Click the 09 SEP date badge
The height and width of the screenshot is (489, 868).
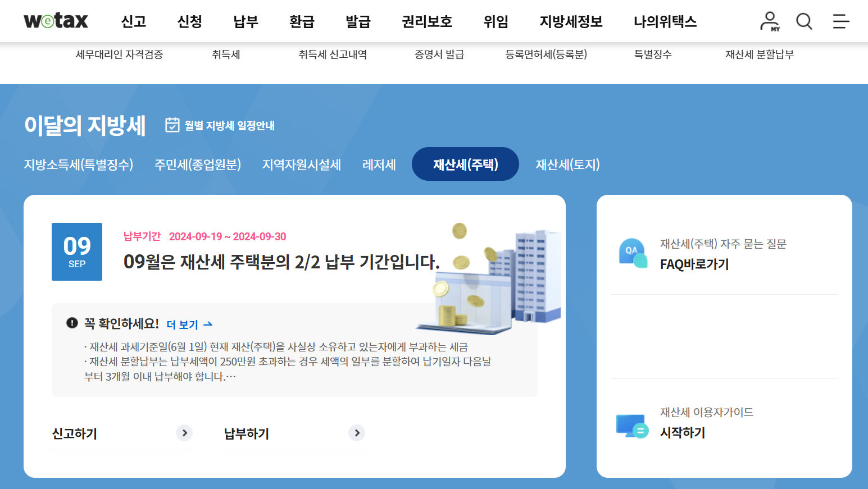pos(77,252)
